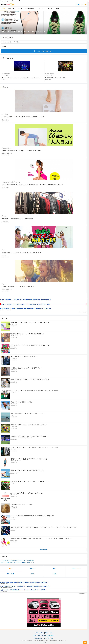Select the ランニング tab in top navigation
Image resolution: width=89 pixels, height=644 pixels.
(11, 8)
